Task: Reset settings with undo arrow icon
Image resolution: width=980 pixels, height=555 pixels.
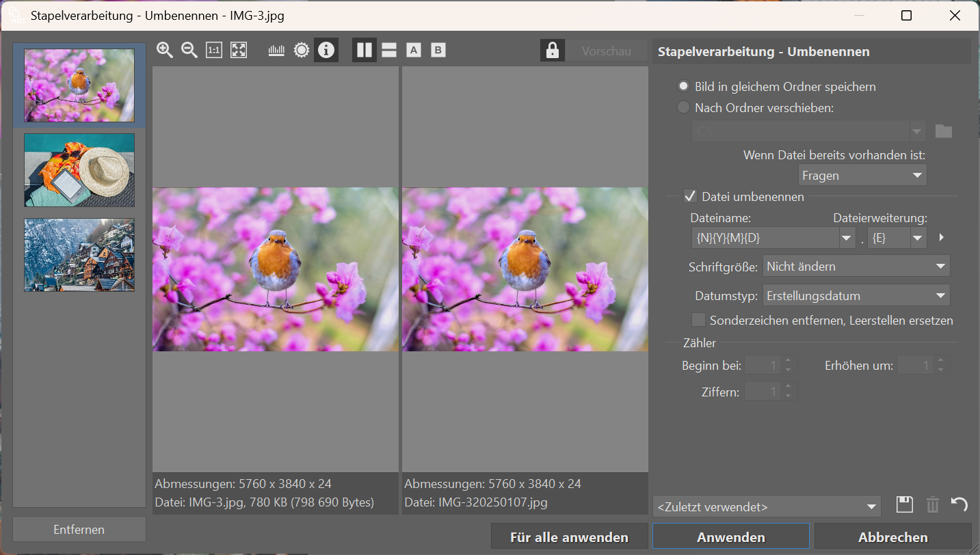Action: point(959,505)
